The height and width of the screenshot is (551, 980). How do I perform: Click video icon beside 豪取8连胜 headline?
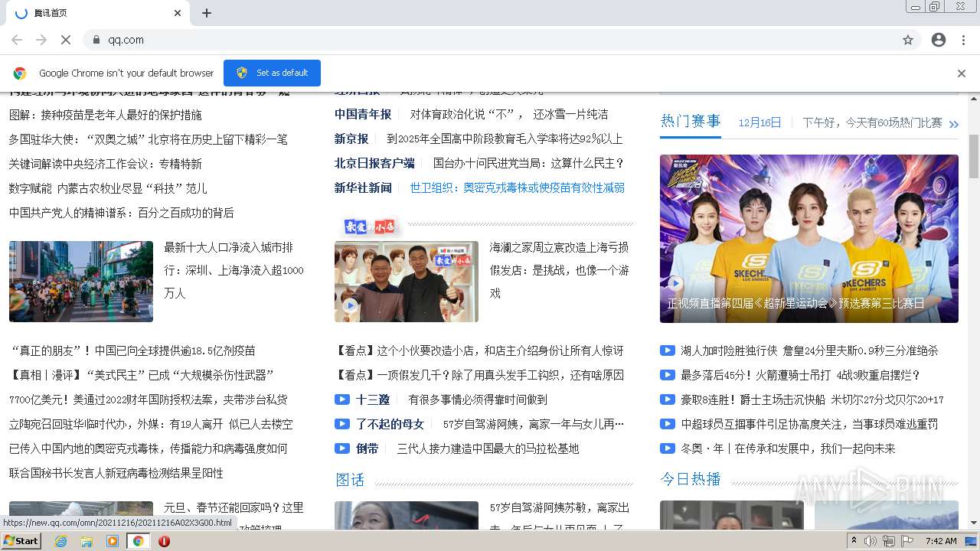coord(668,399)
